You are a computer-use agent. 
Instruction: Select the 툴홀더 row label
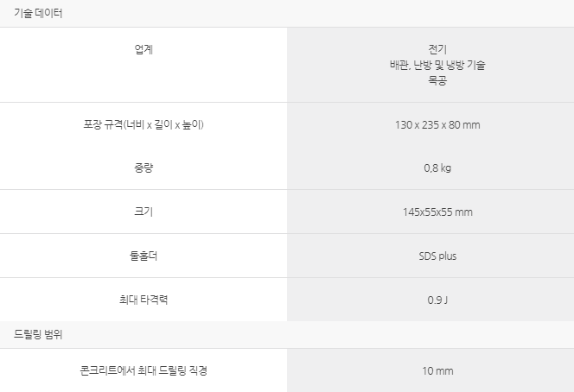(x=143, y=256)
